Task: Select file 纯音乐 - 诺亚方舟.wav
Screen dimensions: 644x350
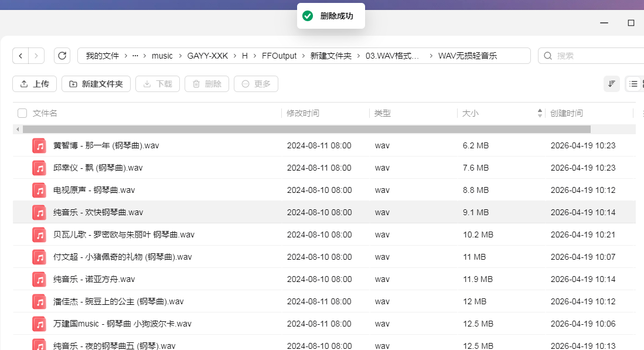Action: (94, 279)
